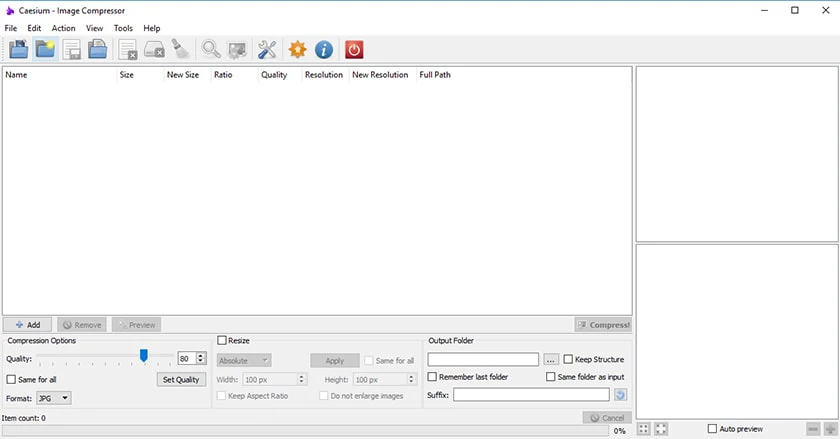Turn on Auto preview checkbox
Image resolution: width=840 pixels, height=439 pixels.
click(x=712, y=429)
